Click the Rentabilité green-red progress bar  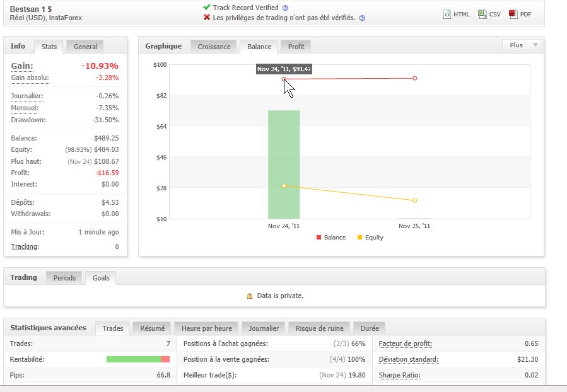[x=138, y=359]
